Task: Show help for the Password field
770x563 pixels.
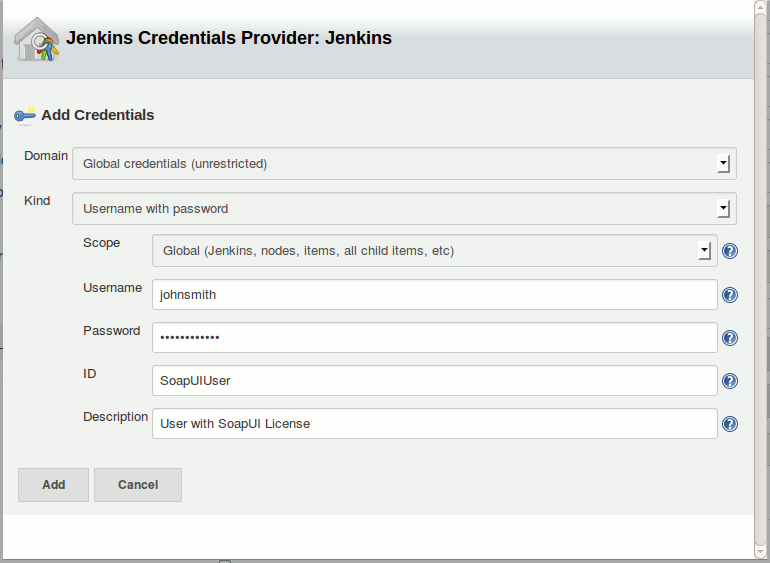Action: click(730, 338)
